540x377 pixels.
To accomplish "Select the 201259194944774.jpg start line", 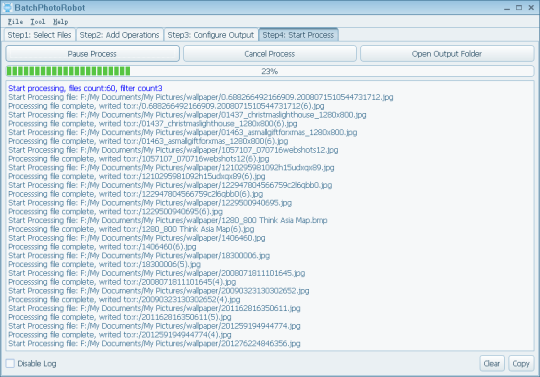I will (154, 326).
